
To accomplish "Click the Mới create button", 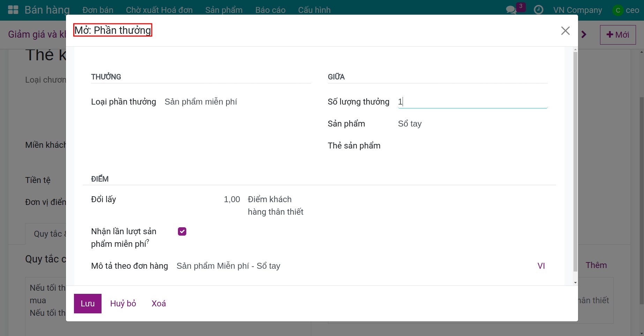I will click(617, 35).
